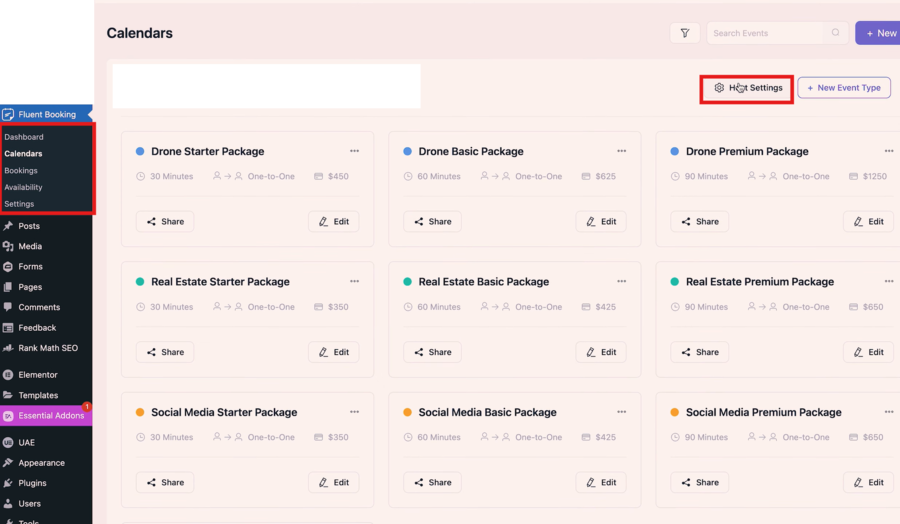Viewport: 900px width, 524px height.
Task: Open Availability in the sidebar
Action: pos(23,187)
